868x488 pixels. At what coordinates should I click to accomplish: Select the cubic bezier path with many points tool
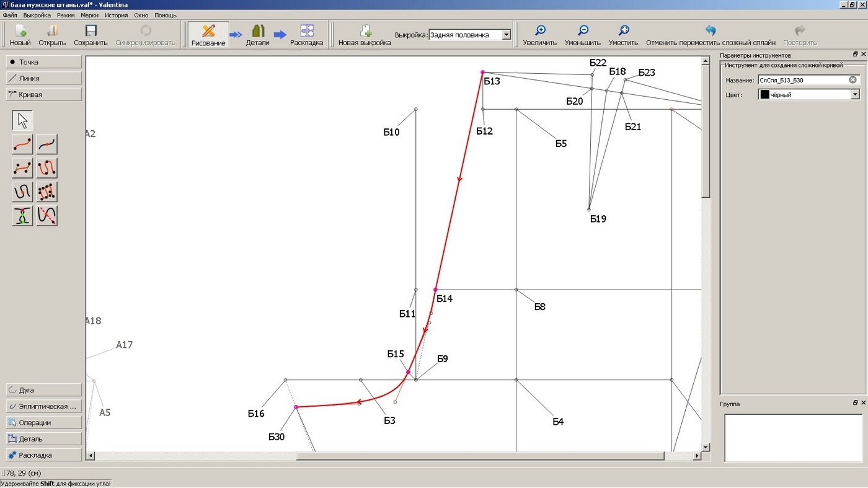(x=47, y=192)
